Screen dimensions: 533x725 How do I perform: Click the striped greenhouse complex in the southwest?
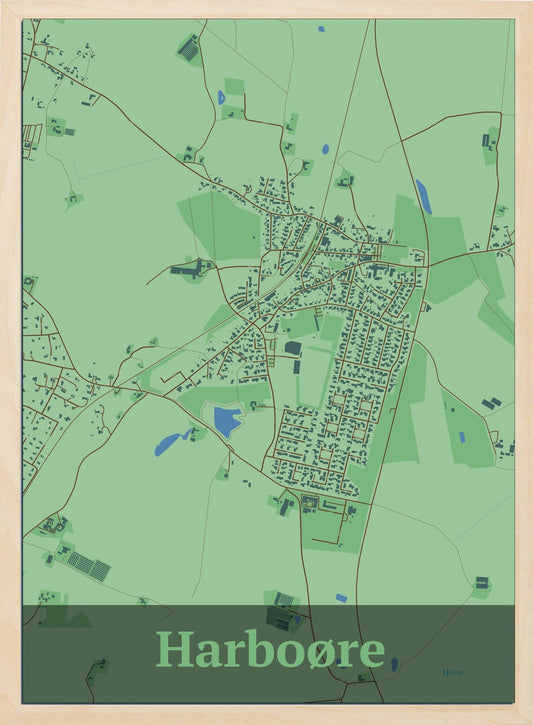click(89, 567)
